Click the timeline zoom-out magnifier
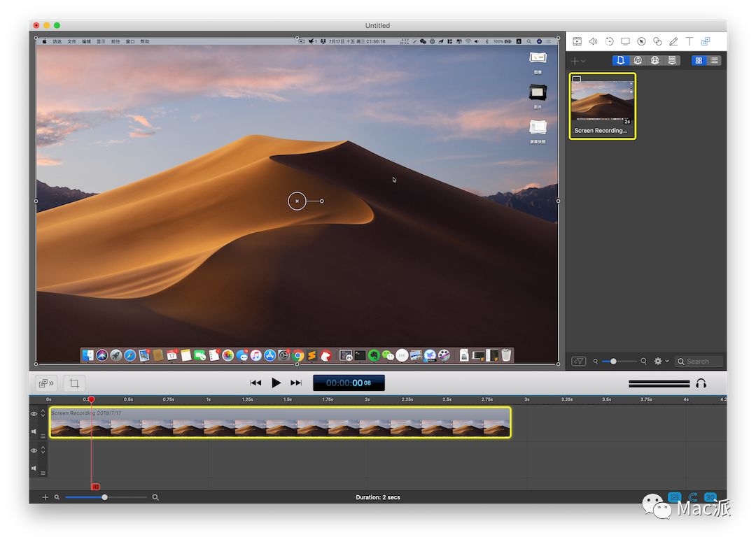The image size is (756, 542). [x=57, y=497]
